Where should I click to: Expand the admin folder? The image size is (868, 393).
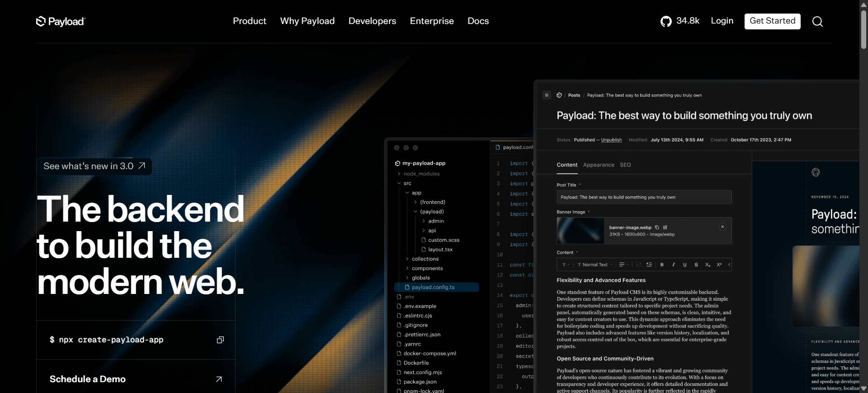424,221
